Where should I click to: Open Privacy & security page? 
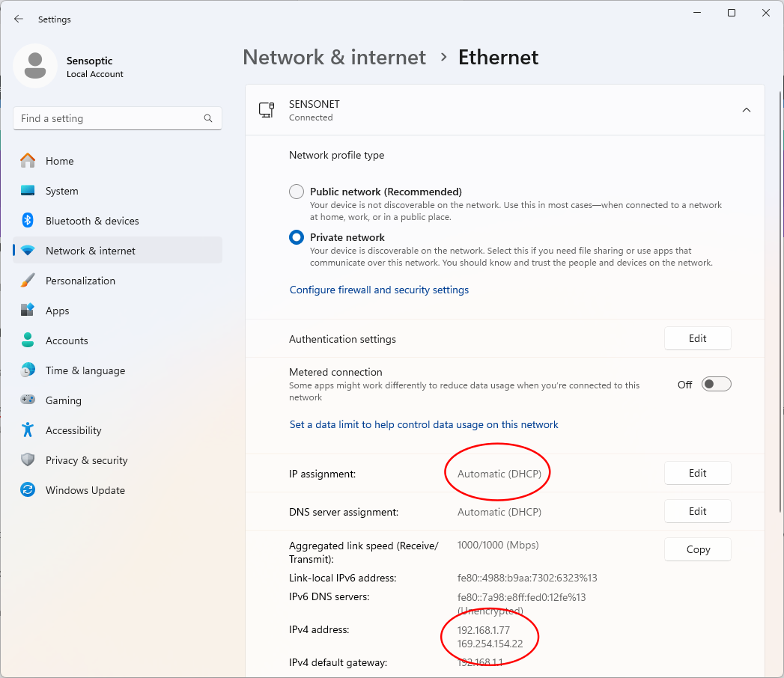(x=118, y=460)
